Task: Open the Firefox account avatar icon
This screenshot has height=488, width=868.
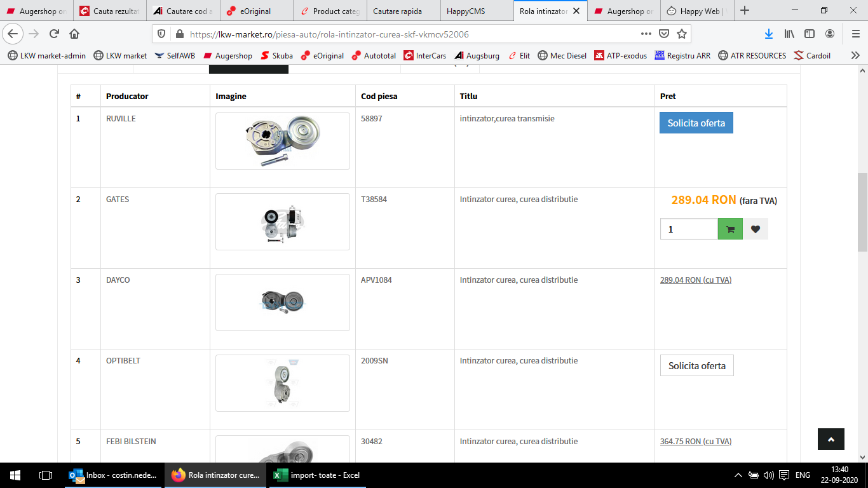Action: [x=830, y=34]
